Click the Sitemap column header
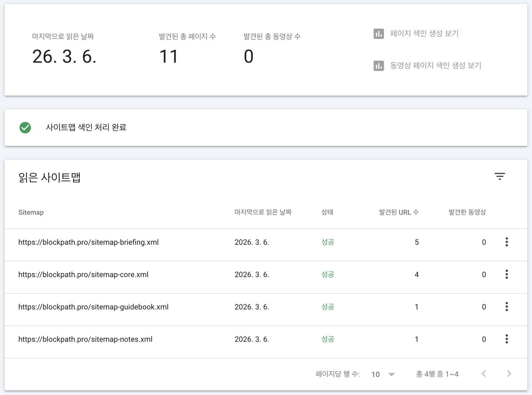532x395 pixels. click(x=31, y=213)
